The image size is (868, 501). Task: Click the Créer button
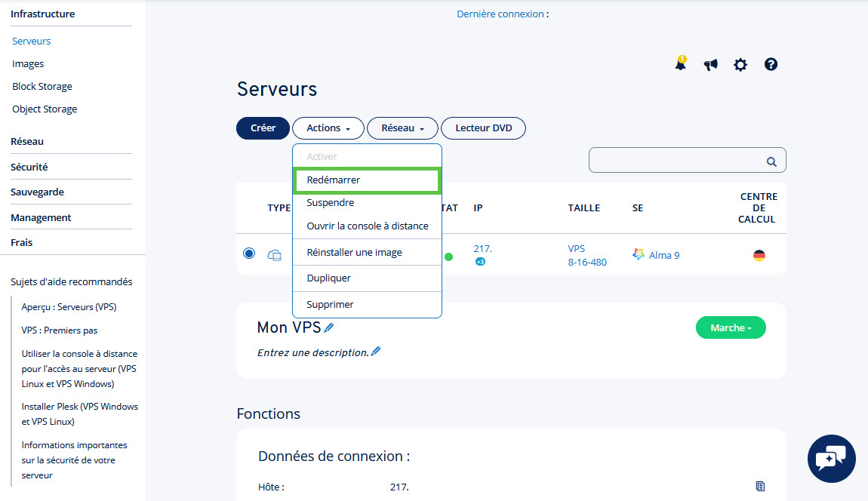click(263, 128)
